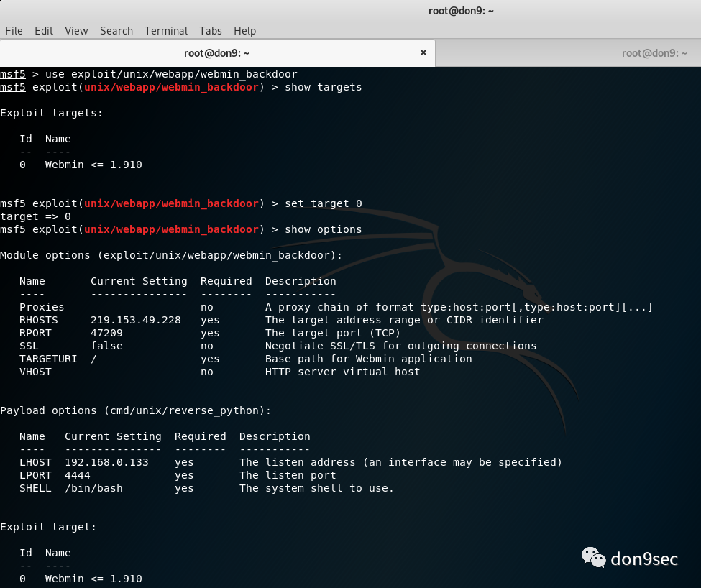Viewport: 701px width, 588px height.
Task: Open the Search menu
Action: [116, 31]
